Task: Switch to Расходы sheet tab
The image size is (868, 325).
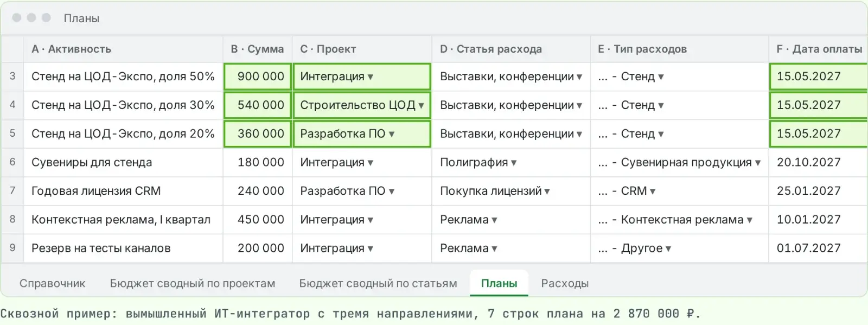Action: tap(565, 283)
